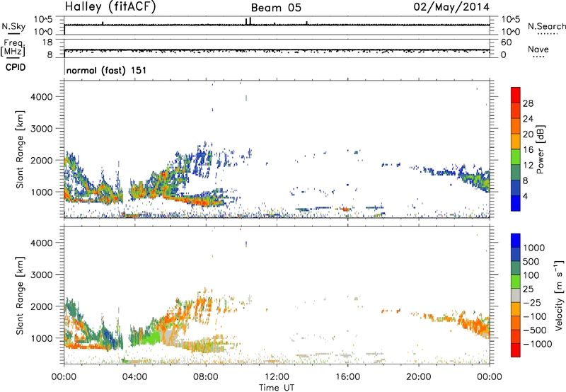
Task: Select the 'Beam 05' header label
Action: click(276, 8)
